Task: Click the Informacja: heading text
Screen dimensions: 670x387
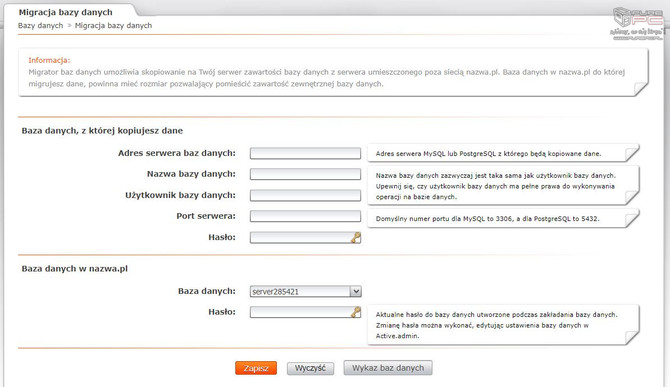Action: 49,60
